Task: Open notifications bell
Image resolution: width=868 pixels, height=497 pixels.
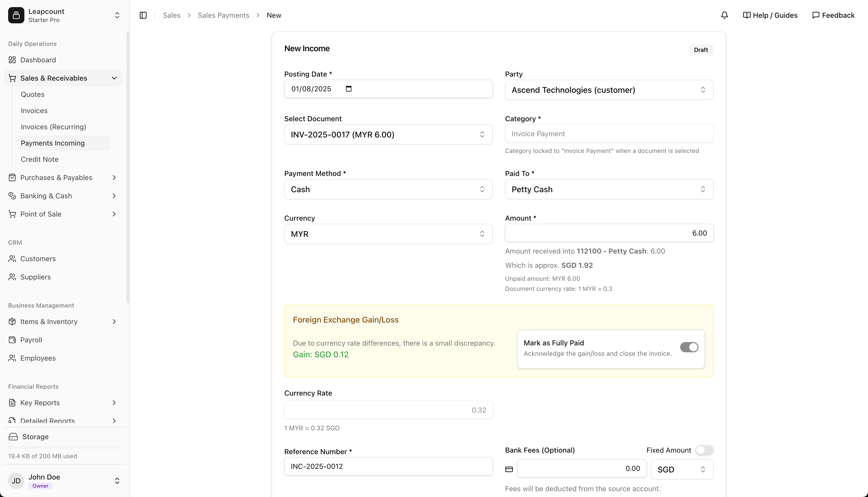Action: 724,15
